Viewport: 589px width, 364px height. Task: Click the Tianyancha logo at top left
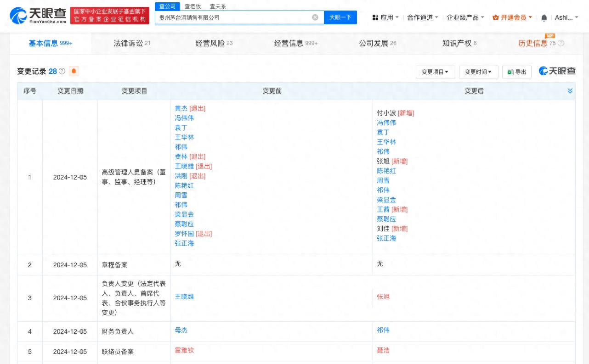pyautogui.click(x=38, y=16)
